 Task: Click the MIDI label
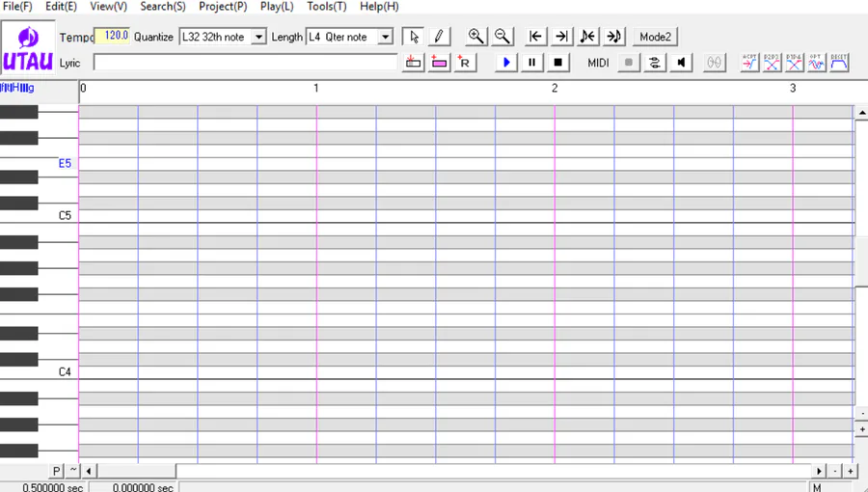(x=598, y=63)
